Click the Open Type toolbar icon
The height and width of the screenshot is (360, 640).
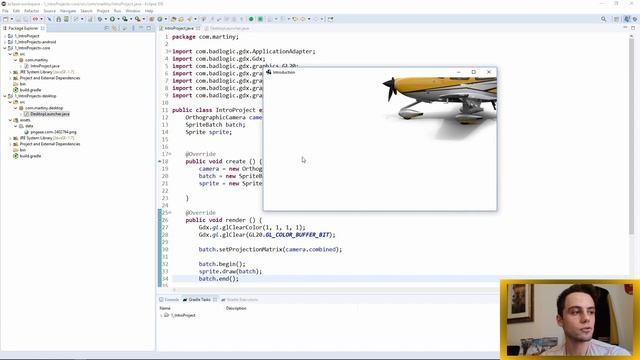click(173, 19)
